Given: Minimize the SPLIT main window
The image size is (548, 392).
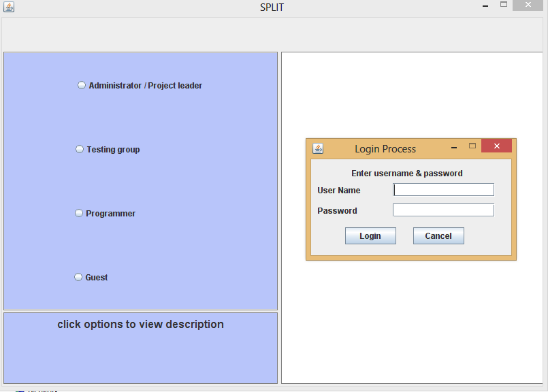Looking at the screenshot, I should [x=485, y=5].
